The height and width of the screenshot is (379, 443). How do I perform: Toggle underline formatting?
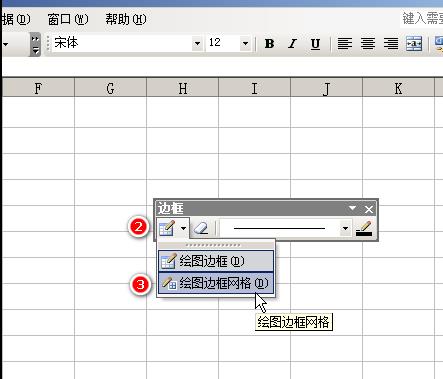[x=315, y=43]
